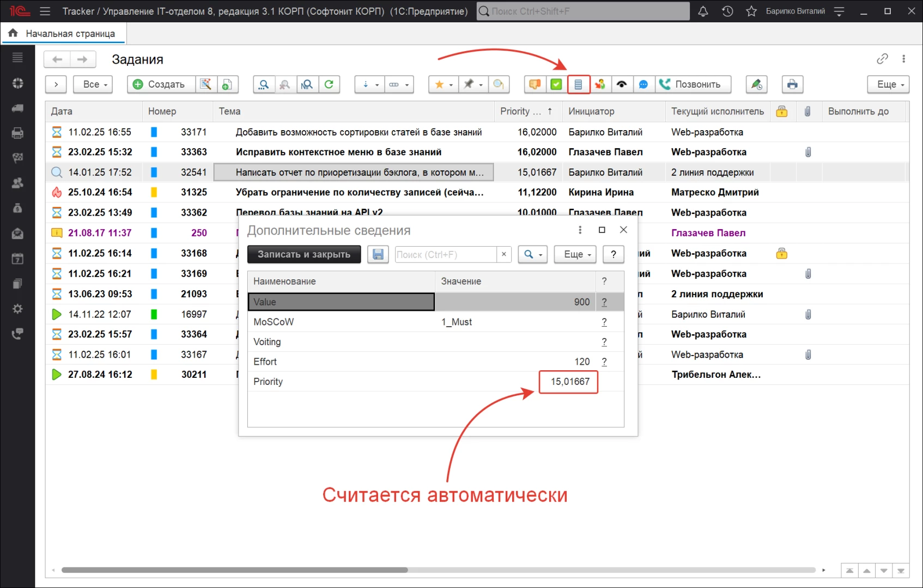Viewport: 923px width, 588px height.
Task: Click the save diskette icon in dialog
Action: pyautogui.click(x=378, y=254)
